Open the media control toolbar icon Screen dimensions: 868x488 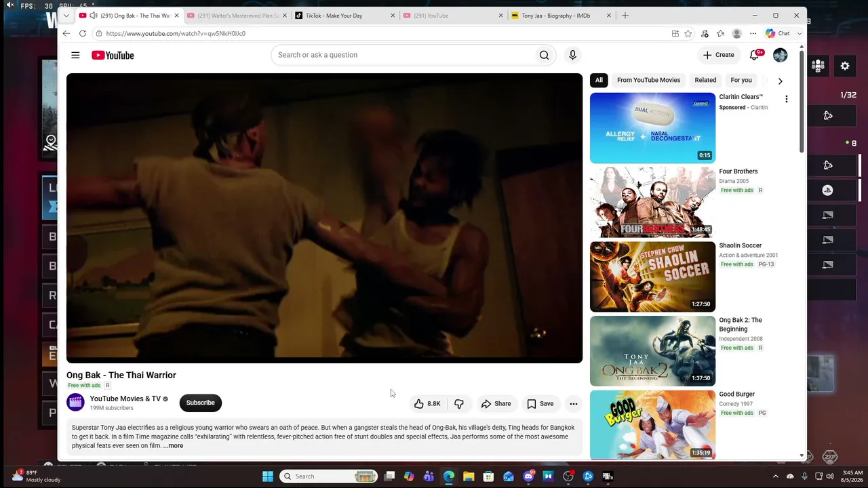705,33
